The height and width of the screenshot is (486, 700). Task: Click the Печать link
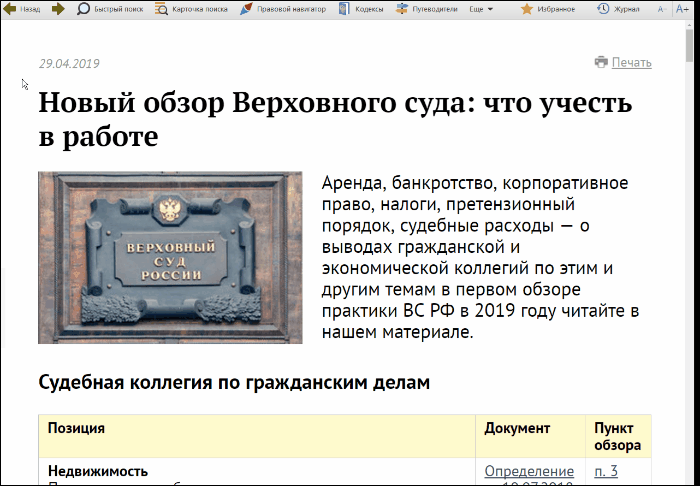point(631,62)
